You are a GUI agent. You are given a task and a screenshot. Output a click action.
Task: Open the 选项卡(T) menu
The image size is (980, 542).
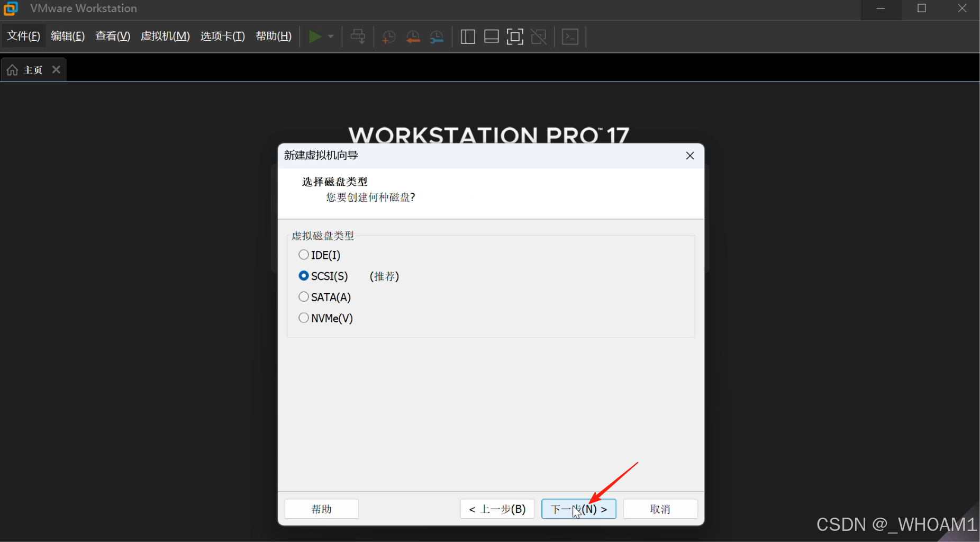pyautogui.click(x=223, y=36)
